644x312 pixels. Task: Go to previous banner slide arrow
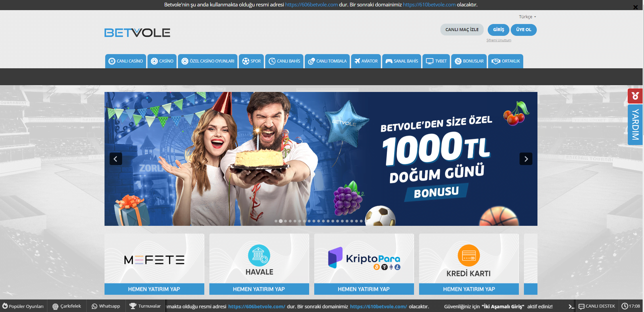[x=116, y=159]
